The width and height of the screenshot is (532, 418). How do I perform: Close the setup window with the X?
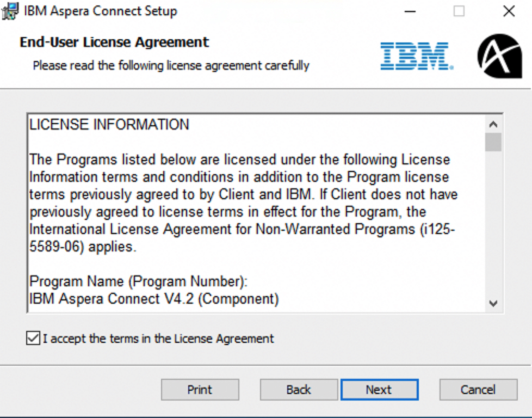click(509, 11)
